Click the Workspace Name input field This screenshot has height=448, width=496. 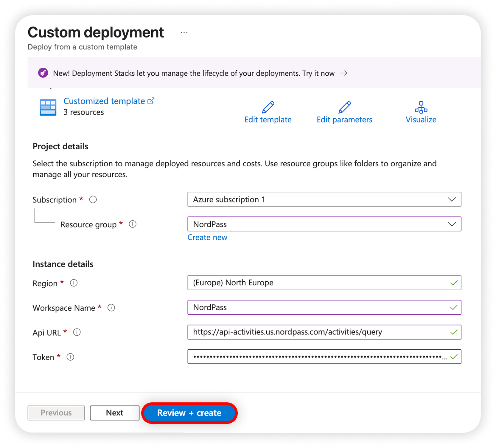click(x=324, y=307)
